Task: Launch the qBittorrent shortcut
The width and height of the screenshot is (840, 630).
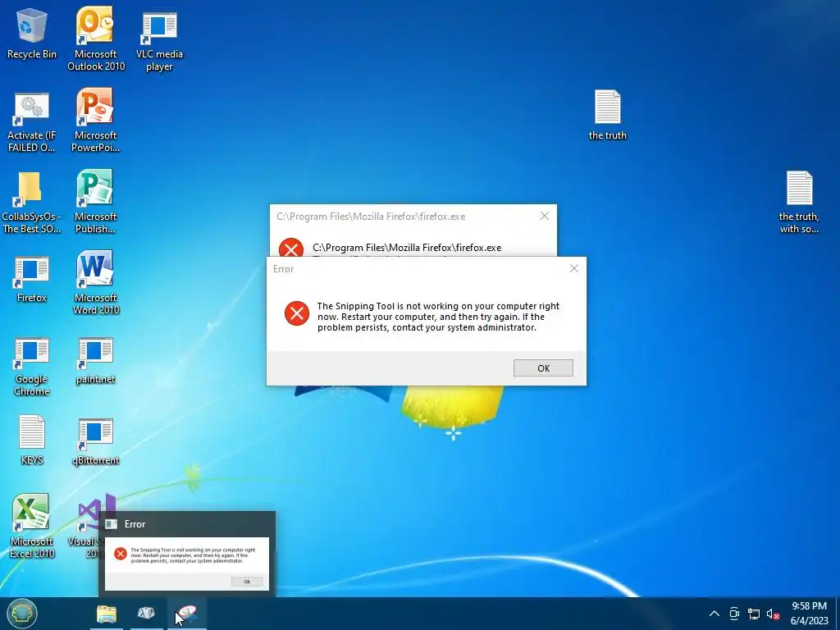Action: [95, 442]
